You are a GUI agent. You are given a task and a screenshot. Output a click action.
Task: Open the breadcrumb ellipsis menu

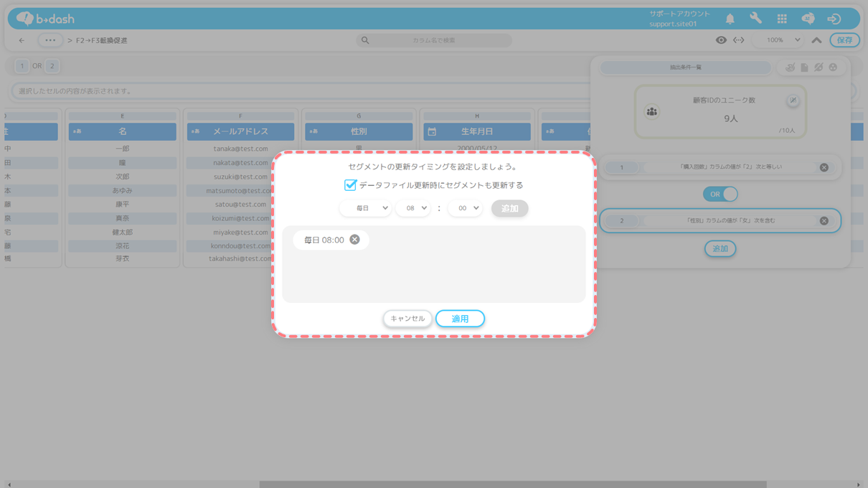(50, 40)
